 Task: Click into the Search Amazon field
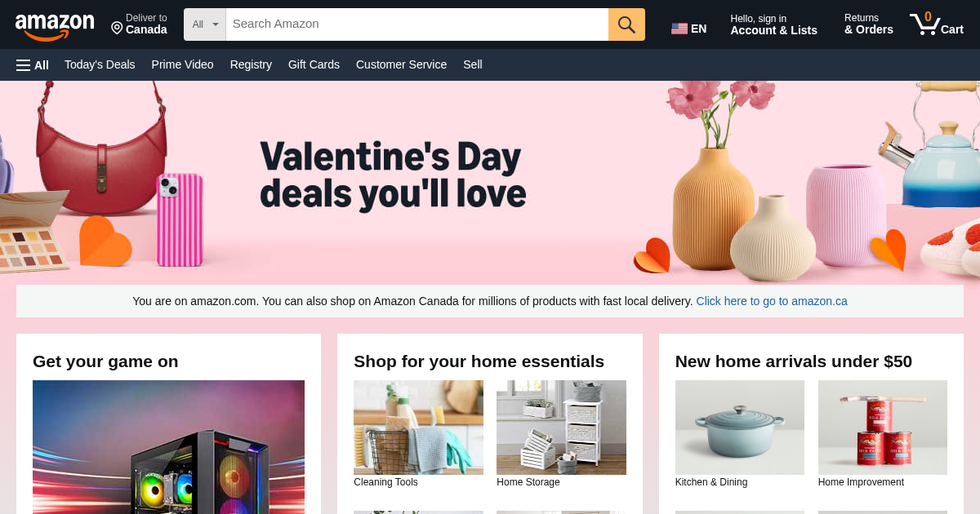[x=417, y=24]
